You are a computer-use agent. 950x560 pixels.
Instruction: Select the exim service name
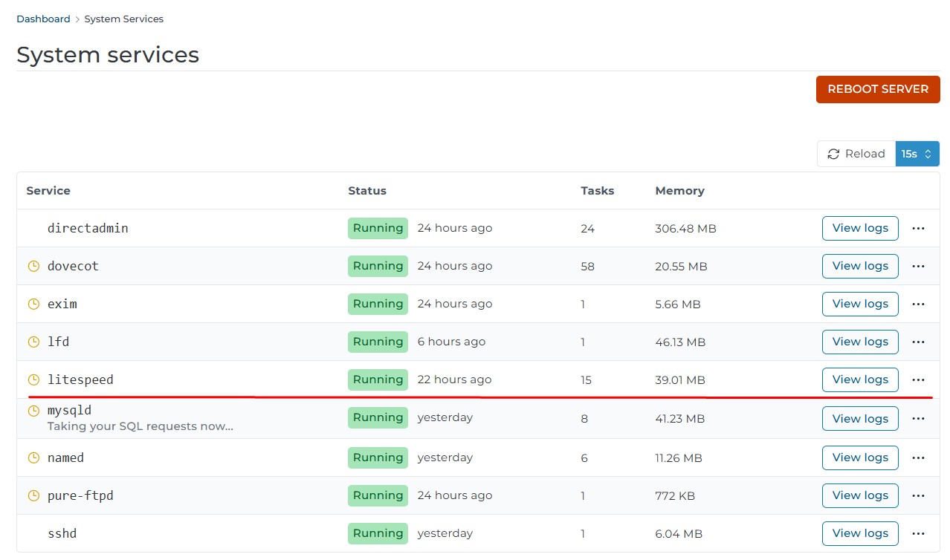point(62,304)
